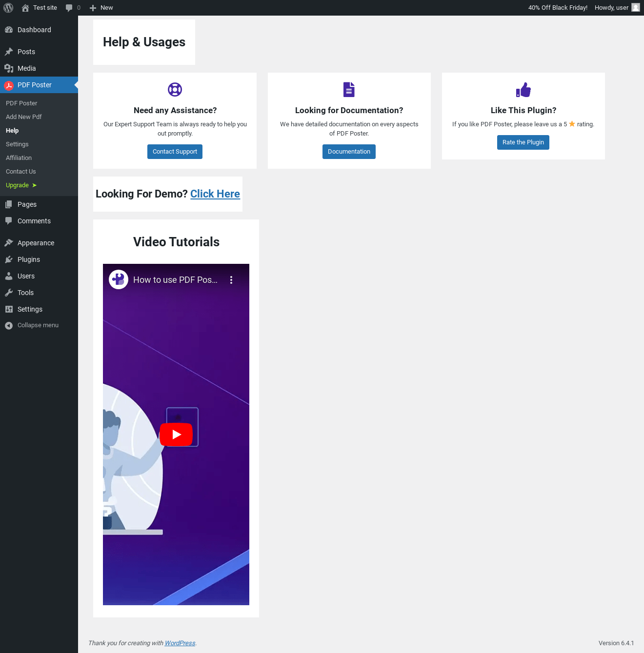Click the Collapse menu arrow icon

(x=9, y=325)
